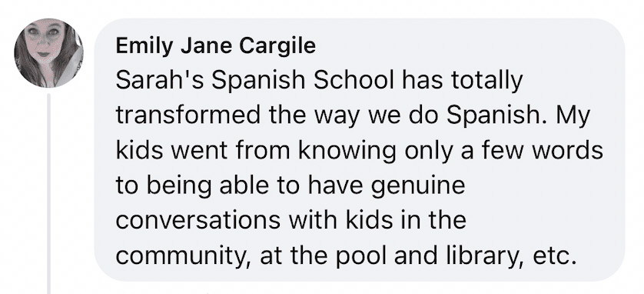
Task: Open Emily Jane Cargile's profile picture
Action: tap(48, 53)
